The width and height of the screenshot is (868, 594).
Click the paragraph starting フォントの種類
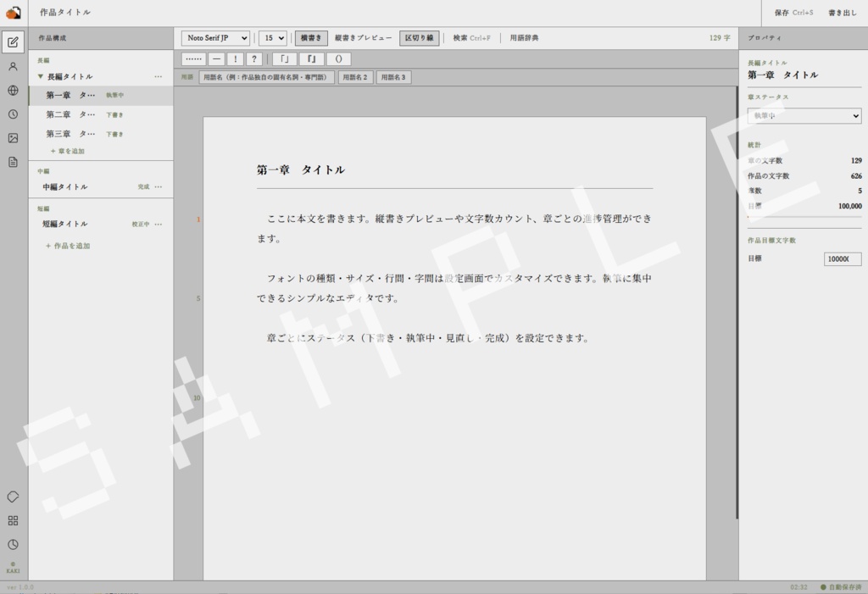(454, 288)
